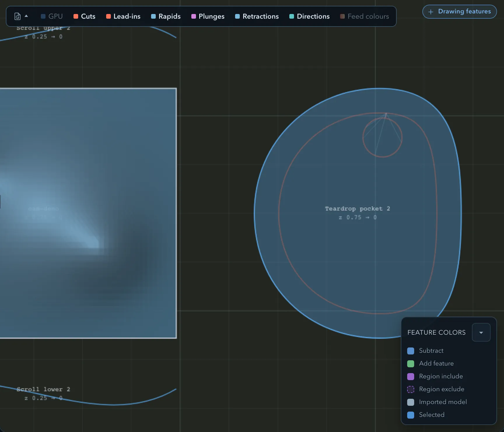504x432 pixels.
Task: Click the Selected color swatch
Action: coord(411,415)
